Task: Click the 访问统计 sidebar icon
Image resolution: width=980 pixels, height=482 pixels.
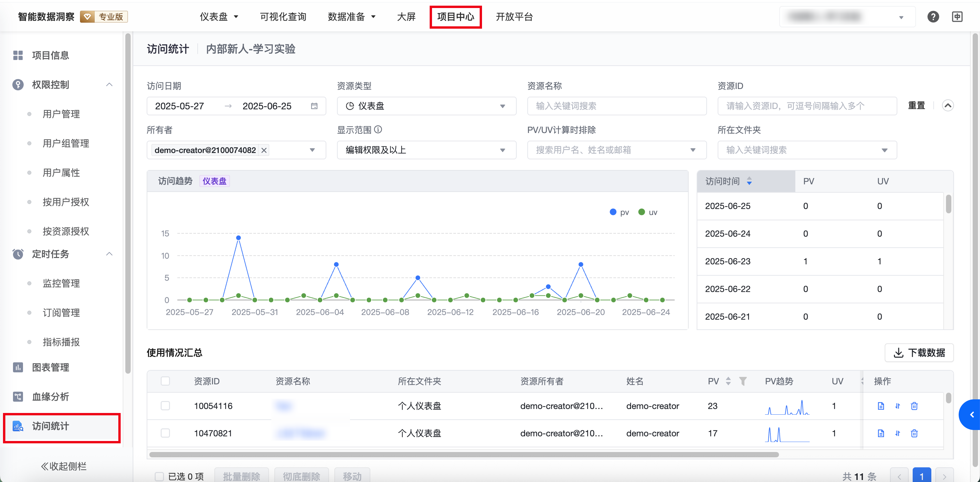Action: click(x=18, y=426)
